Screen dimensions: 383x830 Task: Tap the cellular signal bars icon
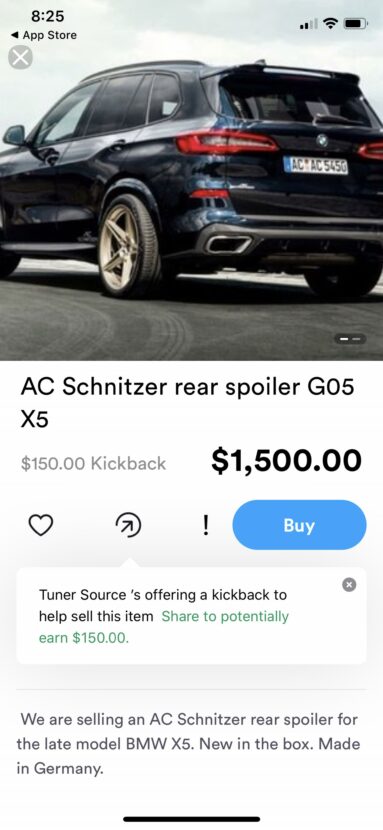click(x=308, y=24)
